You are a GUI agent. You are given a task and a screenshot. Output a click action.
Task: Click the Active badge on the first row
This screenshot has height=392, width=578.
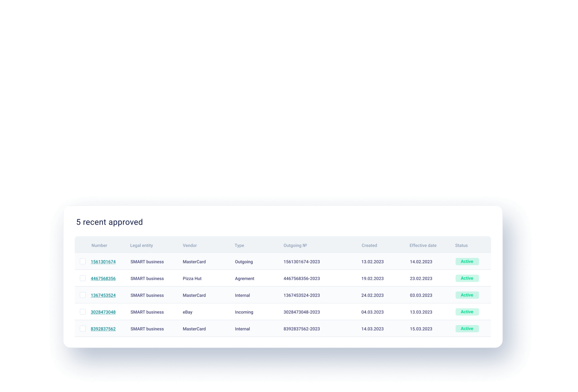pos(467,261)
